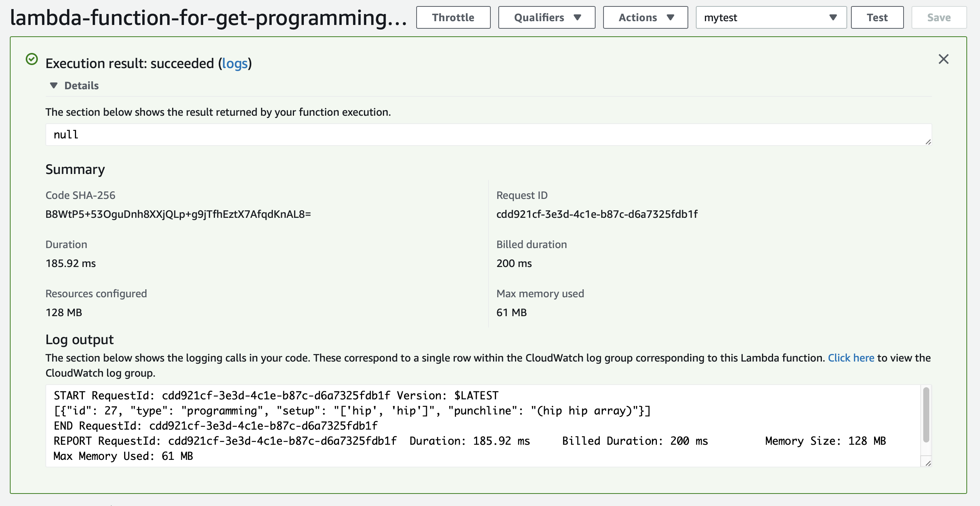Click inside the log output text area
980x506 pixels.
[483, 426]
